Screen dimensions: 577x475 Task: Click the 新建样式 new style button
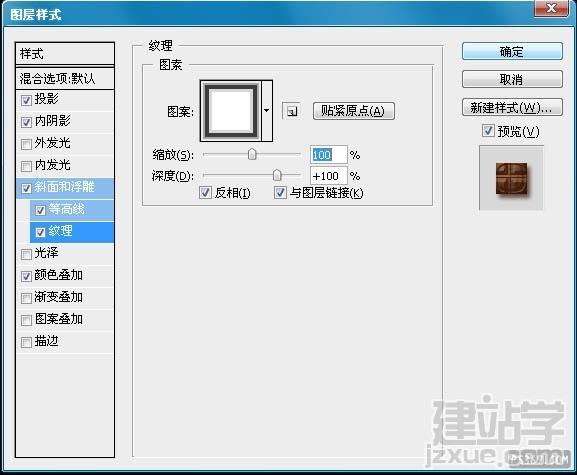point(512,107)
